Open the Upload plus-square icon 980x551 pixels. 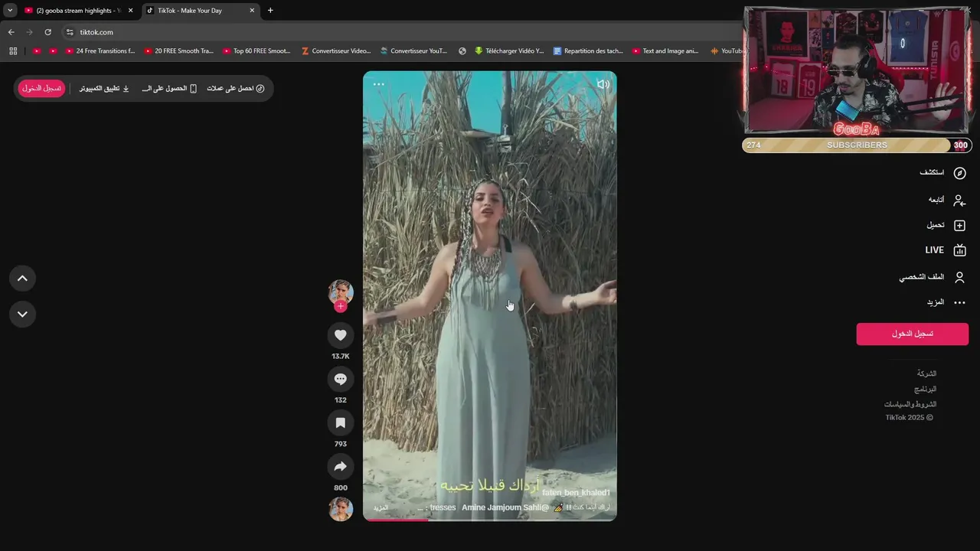tap(959, 225)
